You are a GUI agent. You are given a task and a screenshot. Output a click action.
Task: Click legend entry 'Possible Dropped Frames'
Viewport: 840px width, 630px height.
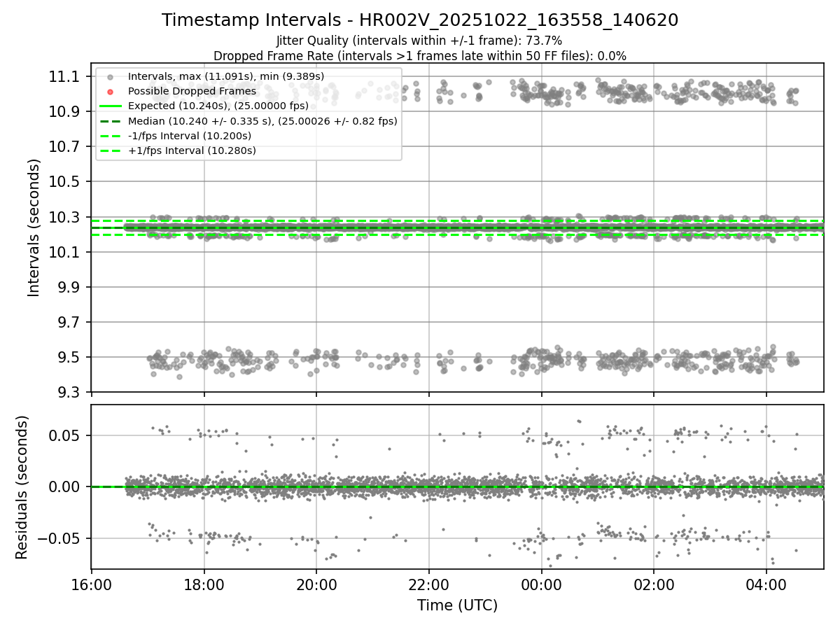click(x=192, y=91)
